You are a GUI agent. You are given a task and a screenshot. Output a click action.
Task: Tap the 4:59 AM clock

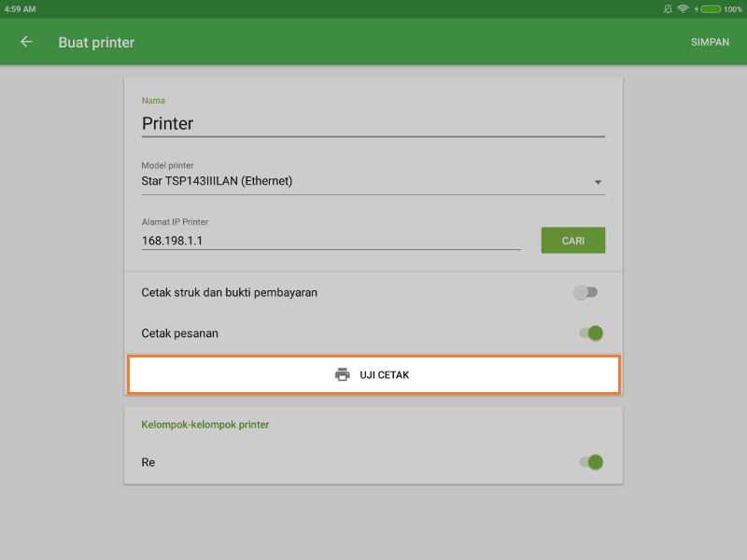click(x=20, y=8)
